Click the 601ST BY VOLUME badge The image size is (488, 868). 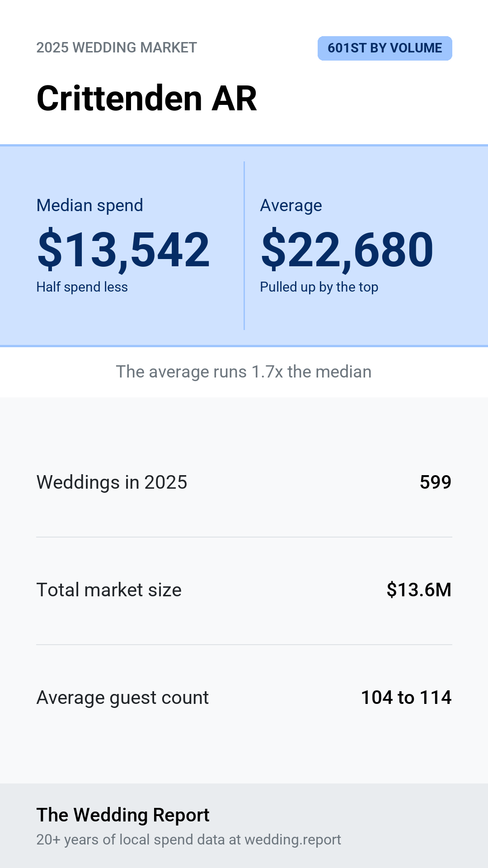pos(385,48)
